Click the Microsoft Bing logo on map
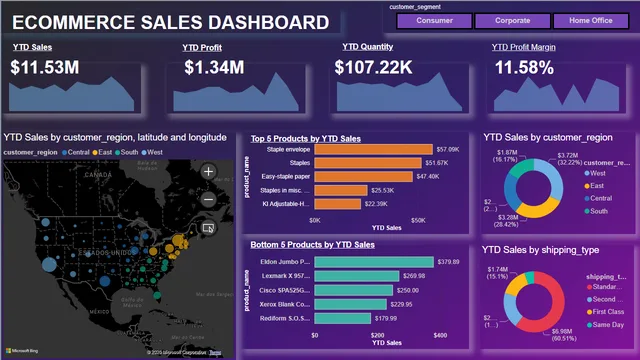 22,351
